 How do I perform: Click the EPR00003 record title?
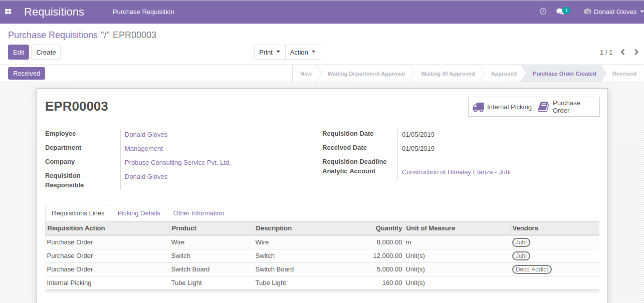[77, 106]
